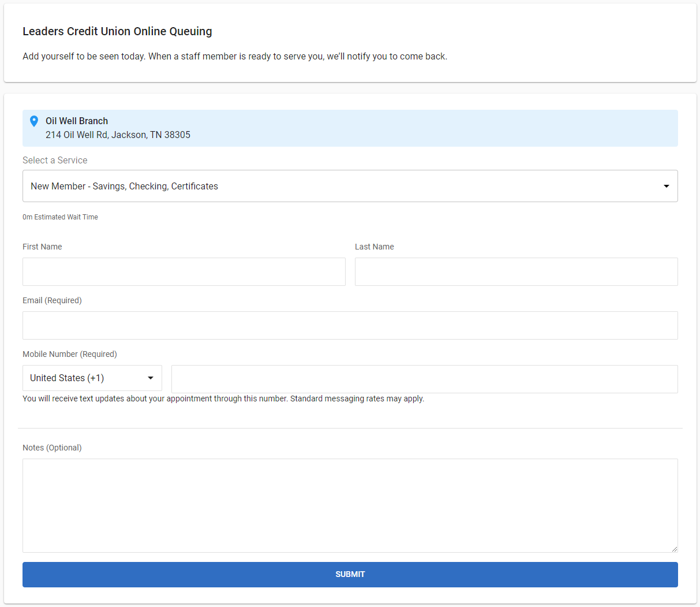Click the Oil Well Branch name

click(77, 121)
